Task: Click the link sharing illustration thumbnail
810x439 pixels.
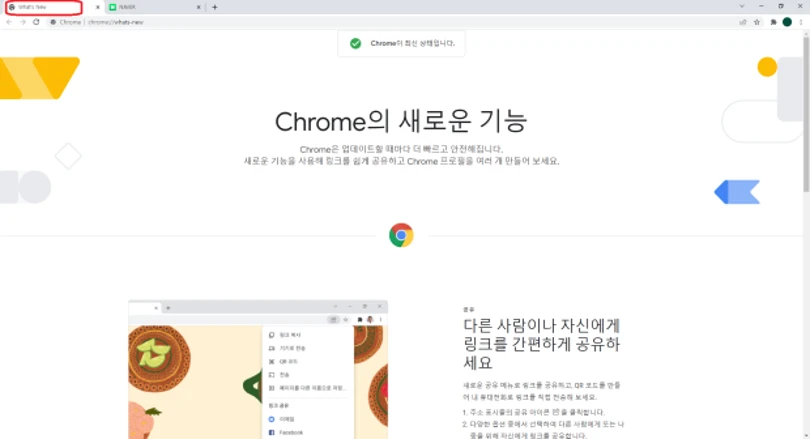Action: [258, 369]
